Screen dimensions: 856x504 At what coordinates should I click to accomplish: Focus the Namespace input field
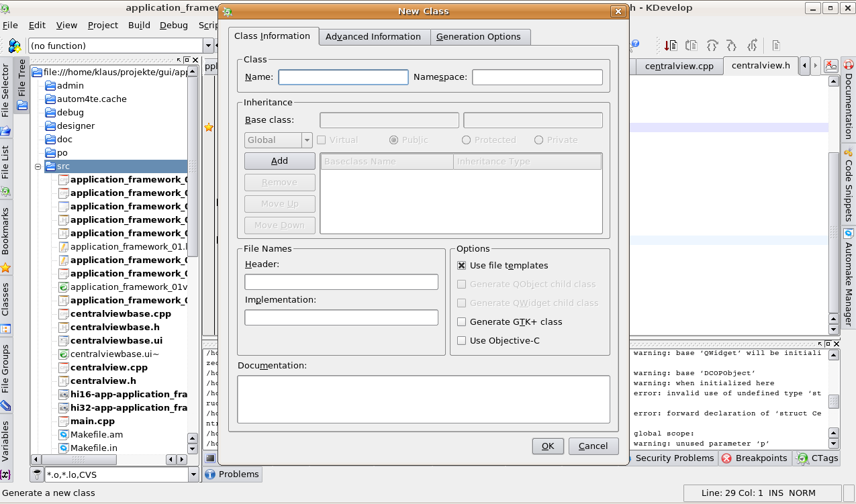(x=538, y=77)
